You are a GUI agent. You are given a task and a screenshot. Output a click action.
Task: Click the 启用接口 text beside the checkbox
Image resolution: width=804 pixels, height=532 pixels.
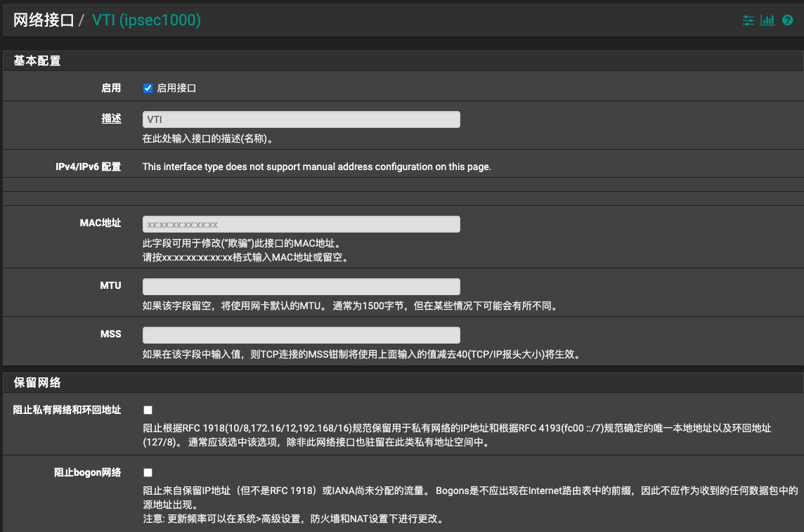tap(176, 89)
